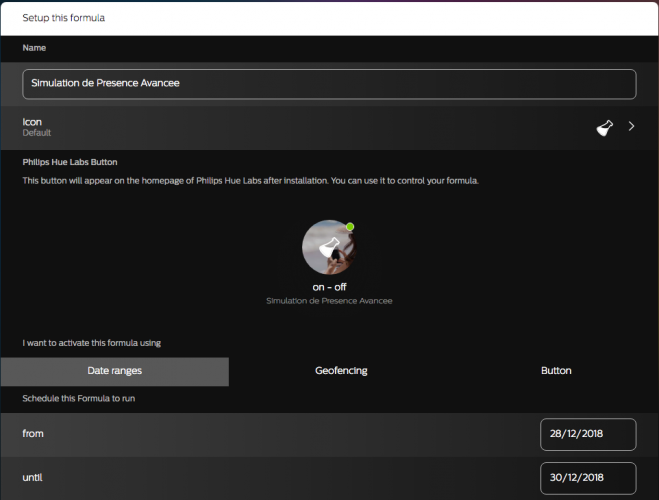Click caption 'Simulation de Presence Avancee' below button

(329, 301)
